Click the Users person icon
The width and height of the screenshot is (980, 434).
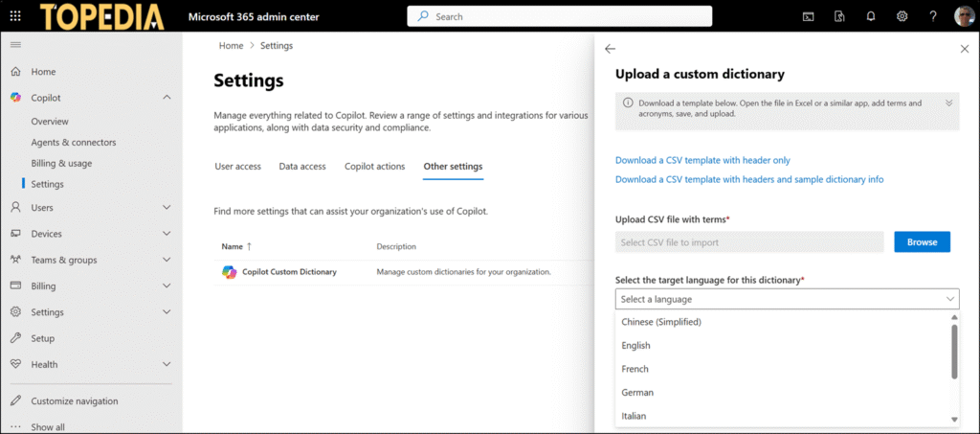click(x=16, y=208)
